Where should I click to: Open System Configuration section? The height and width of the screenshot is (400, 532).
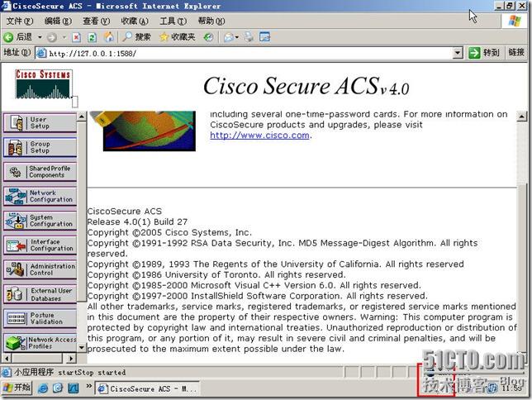pos(40,221)
